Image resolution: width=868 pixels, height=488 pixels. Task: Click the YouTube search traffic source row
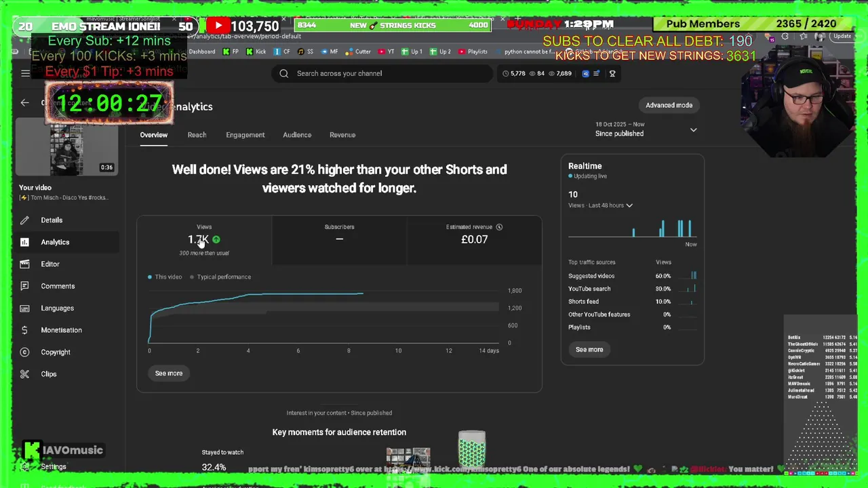[x=632, y=289]
